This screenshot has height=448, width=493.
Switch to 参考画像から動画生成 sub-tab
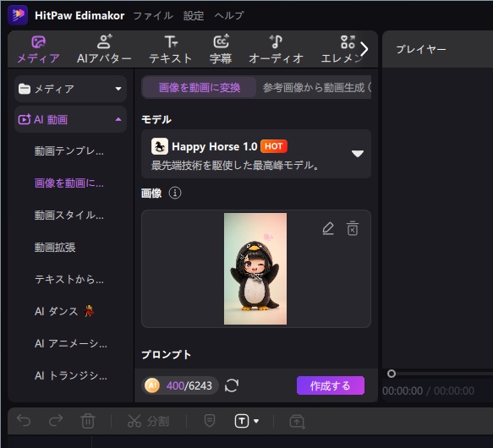[314, 87]
